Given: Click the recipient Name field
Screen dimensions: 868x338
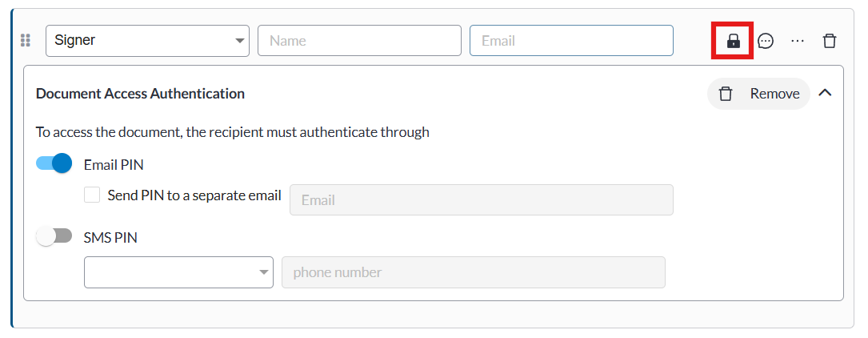Looking at the screenshot, I should [359, 41].
